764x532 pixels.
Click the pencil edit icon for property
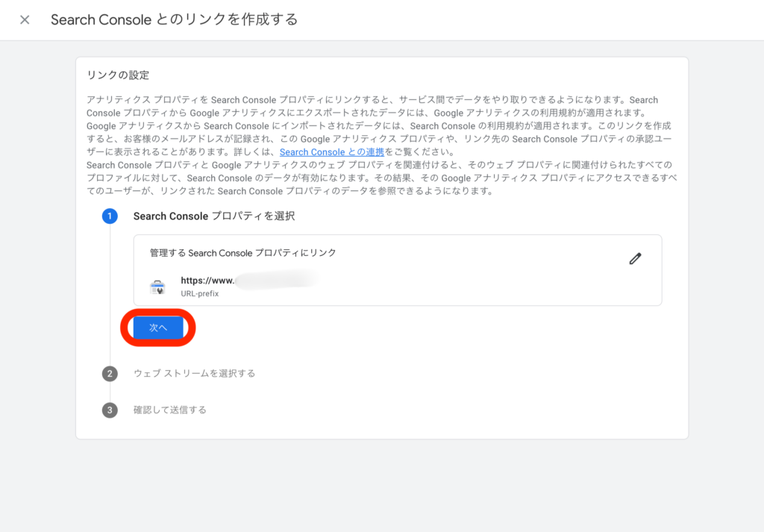[635, 259]
